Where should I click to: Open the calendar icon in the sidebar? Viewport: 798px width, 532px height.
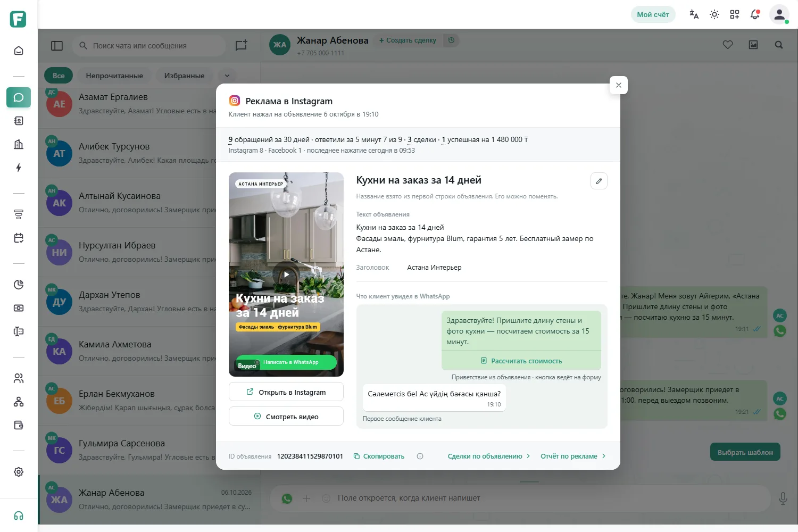coord(19,238)
